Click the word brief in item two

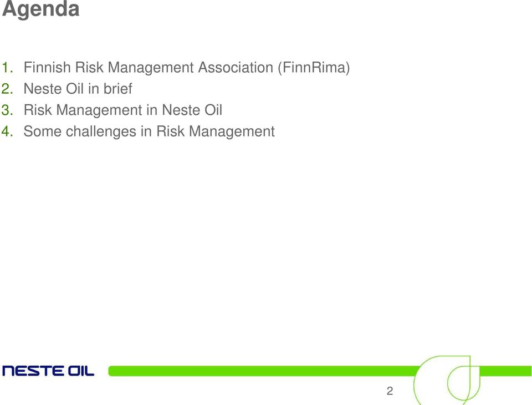coord(117,89)
